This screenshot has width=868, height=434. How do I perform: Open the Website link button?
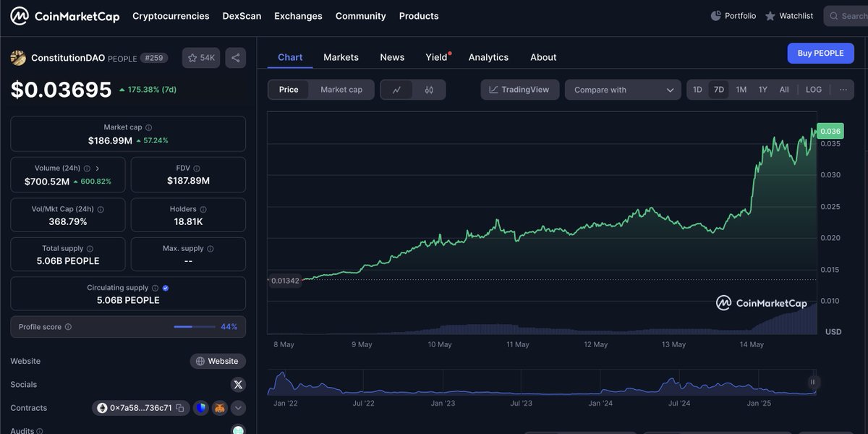[218, 361]
